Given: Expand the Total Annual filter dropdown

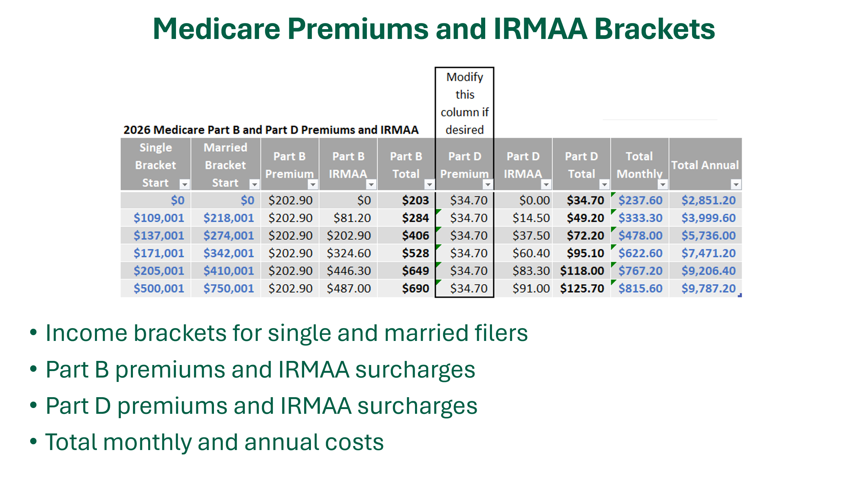Looking at the screenshot, I should 736,184.
